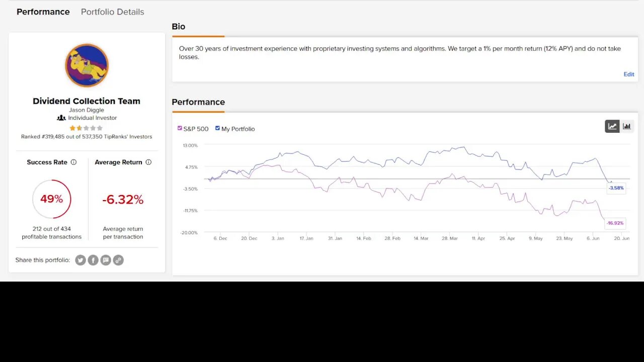
Task: Open the Performance tab
Action: coord(43,12)
